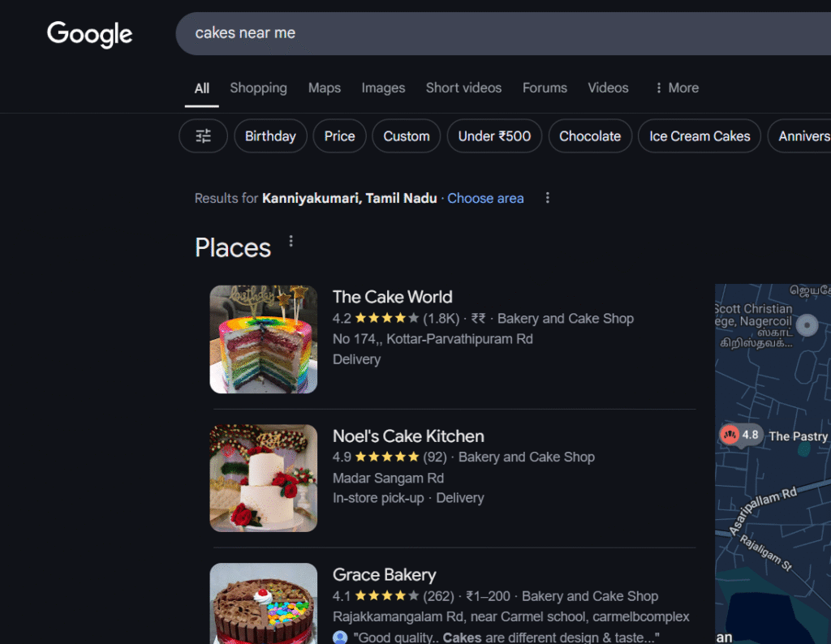Expand the Under ₹500 filter
831x644 pixels.
(x=493, y=135)
